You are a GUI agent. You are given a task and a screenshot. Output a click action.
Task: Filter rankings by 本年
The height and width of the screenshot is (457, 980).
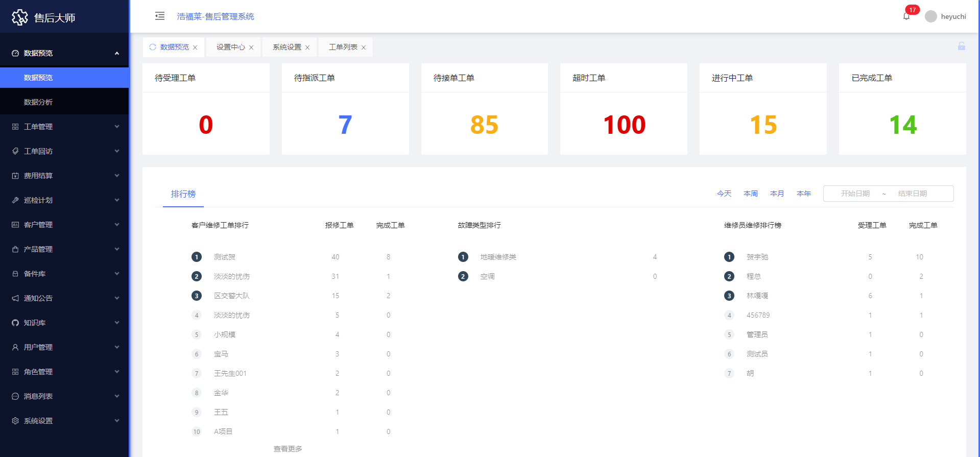coord(803,194)
